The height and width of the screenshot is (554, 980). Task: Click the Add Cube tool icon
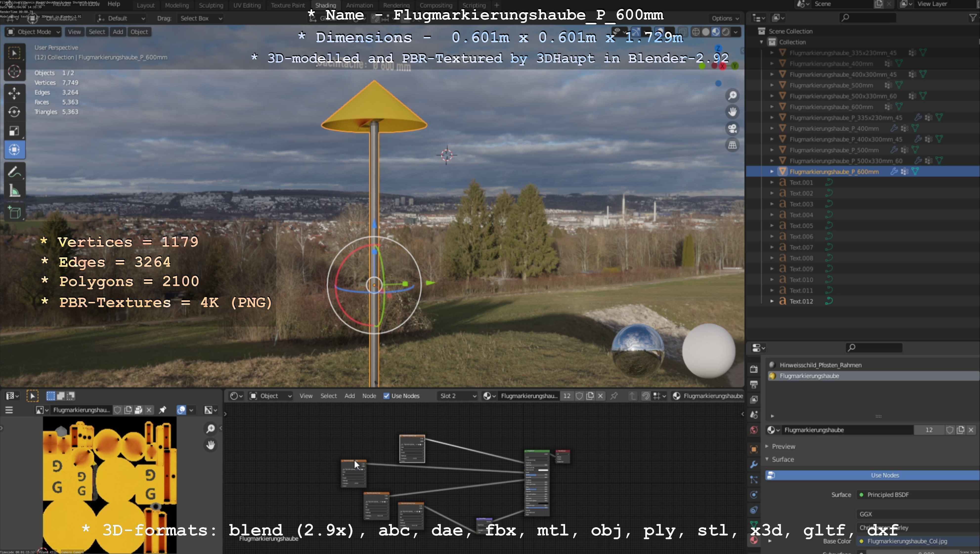[14, 213]
